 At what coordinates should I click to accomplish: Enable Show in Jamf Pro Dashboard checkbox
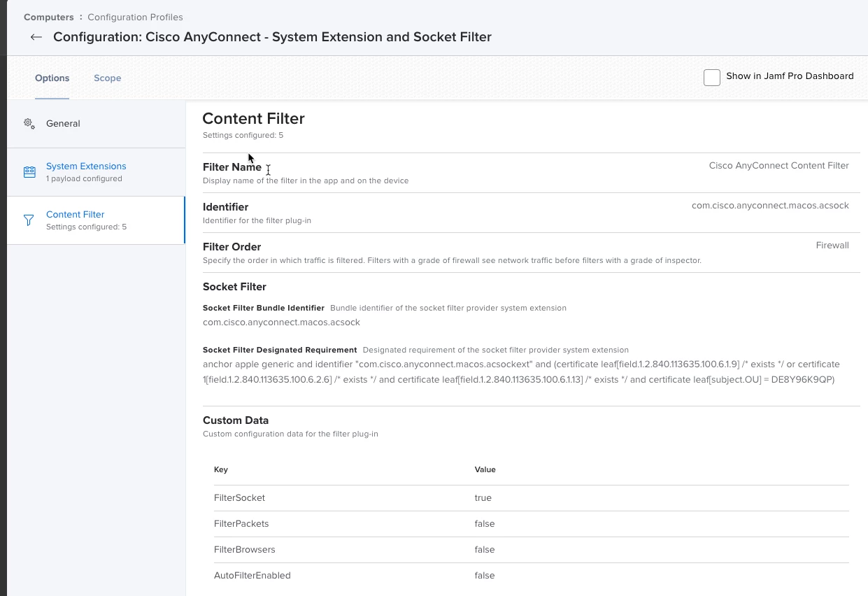[x=712, y=77]
